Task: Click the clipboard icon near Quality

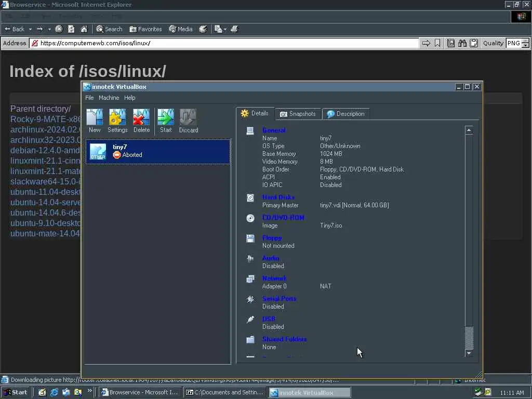Action: coord(474,43)
